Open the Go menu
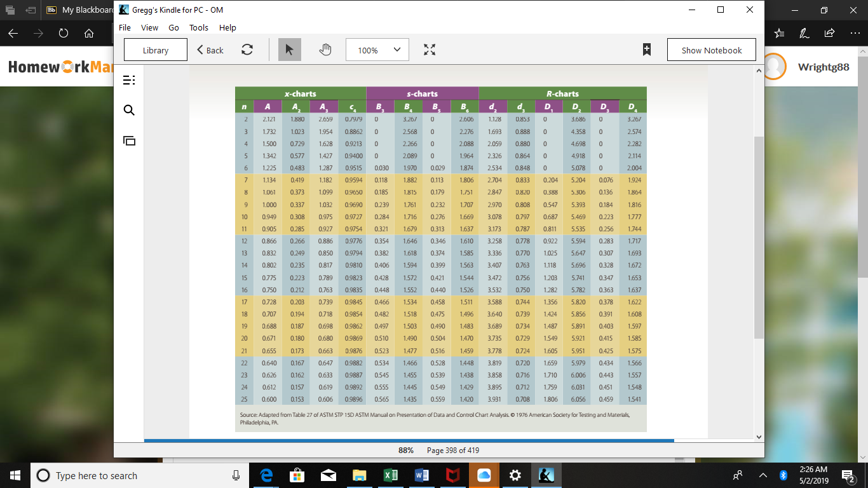 (173, 27)
